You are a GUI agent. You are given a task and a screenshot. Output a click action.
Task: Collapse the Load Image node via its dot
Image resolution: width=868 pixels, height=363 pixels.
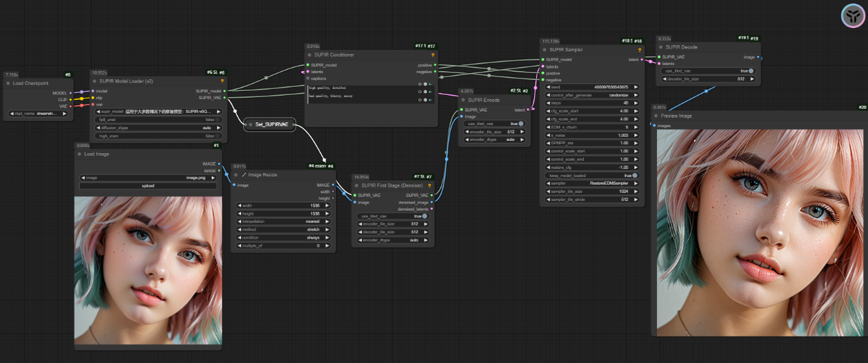(x=79, y=154)
